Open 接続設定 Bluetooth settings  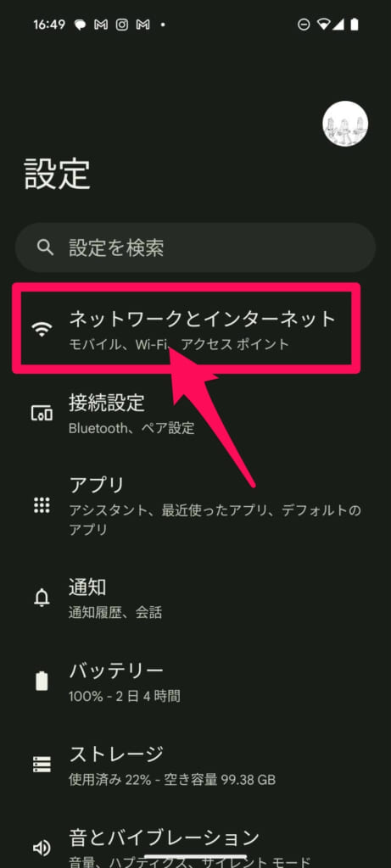pos(195,413)
